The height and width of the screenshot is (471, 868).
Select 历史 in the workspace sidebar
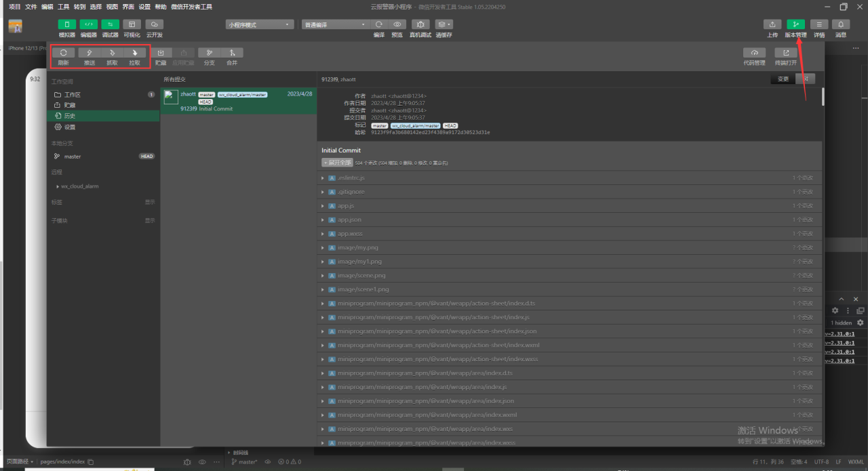pos(70,116)
